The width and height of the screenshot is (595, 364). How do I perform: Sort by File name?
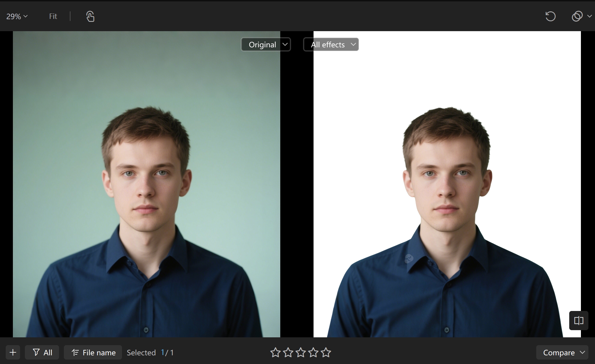93,352
